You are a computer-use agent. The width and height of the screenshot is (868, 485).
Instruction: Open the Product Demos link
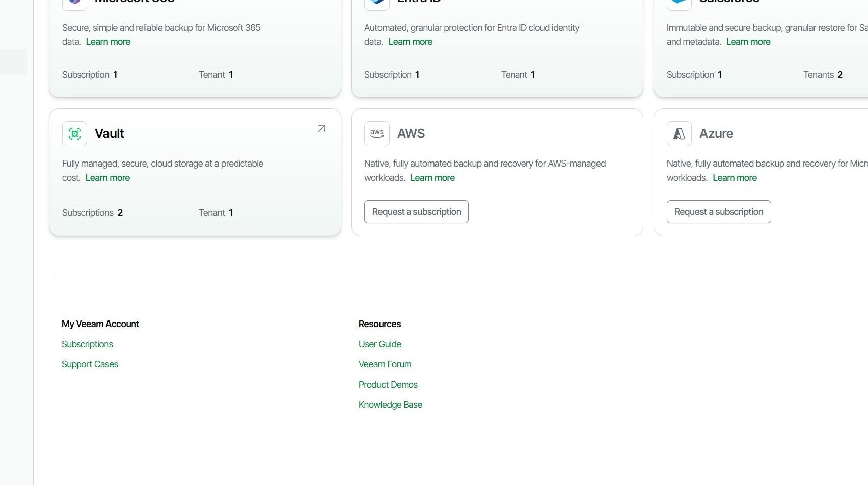pos(388,385)
